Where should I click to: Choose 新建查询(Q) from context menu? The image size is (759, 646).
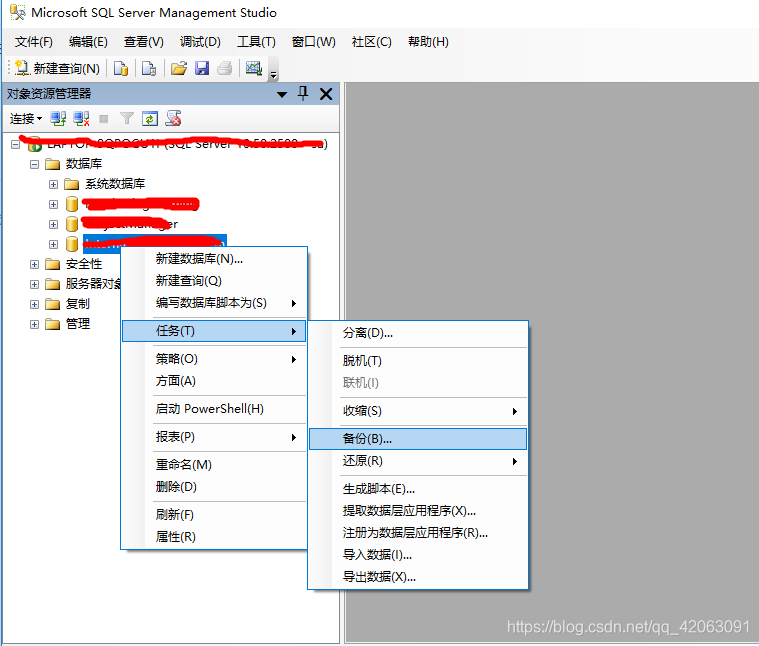coord(214,281)
